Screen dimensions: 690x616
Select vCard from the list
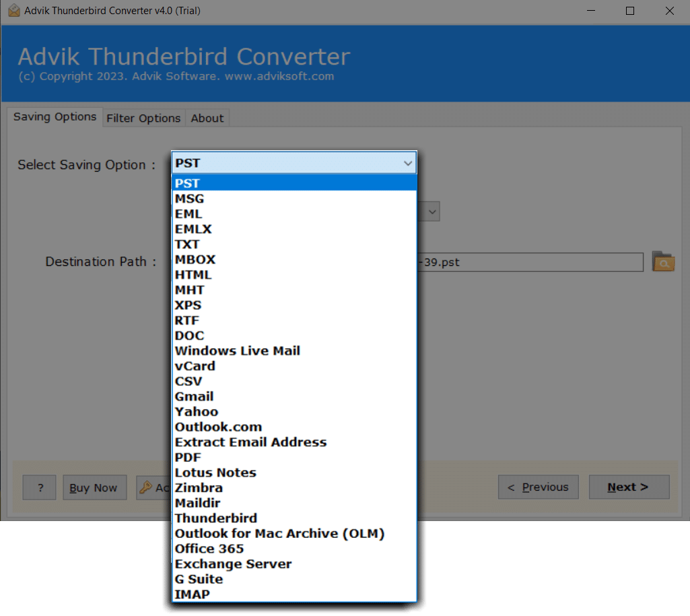294,366
